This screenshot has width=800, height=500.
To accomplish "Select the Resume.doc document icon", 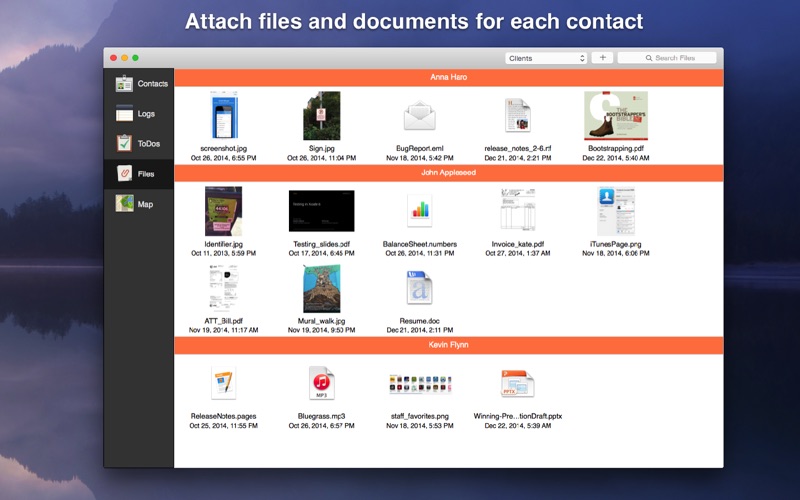I will tap(419, 288).
